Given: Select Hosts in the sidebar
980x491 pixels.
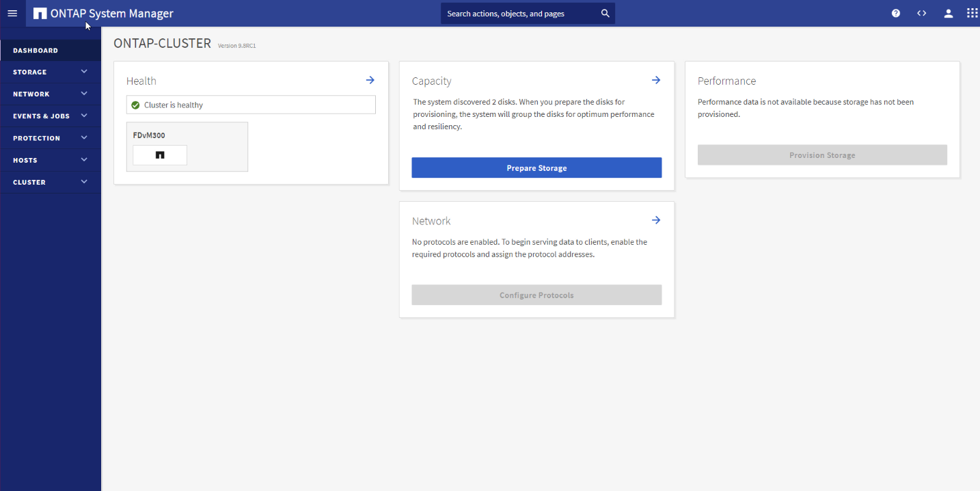Looking at the screenshot, I should (x=51, y=159).
